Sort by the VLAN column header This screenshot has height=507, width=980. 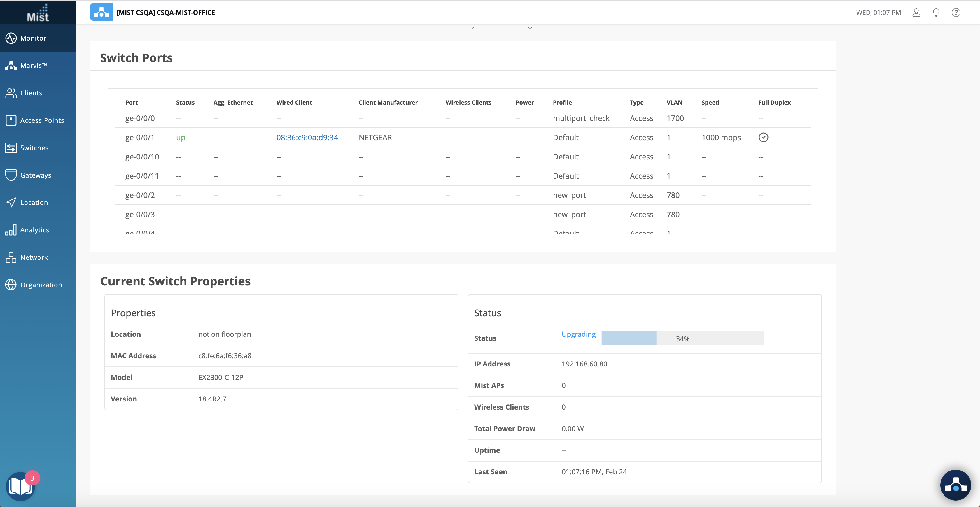pyautogui.click(x=674, y=102)
